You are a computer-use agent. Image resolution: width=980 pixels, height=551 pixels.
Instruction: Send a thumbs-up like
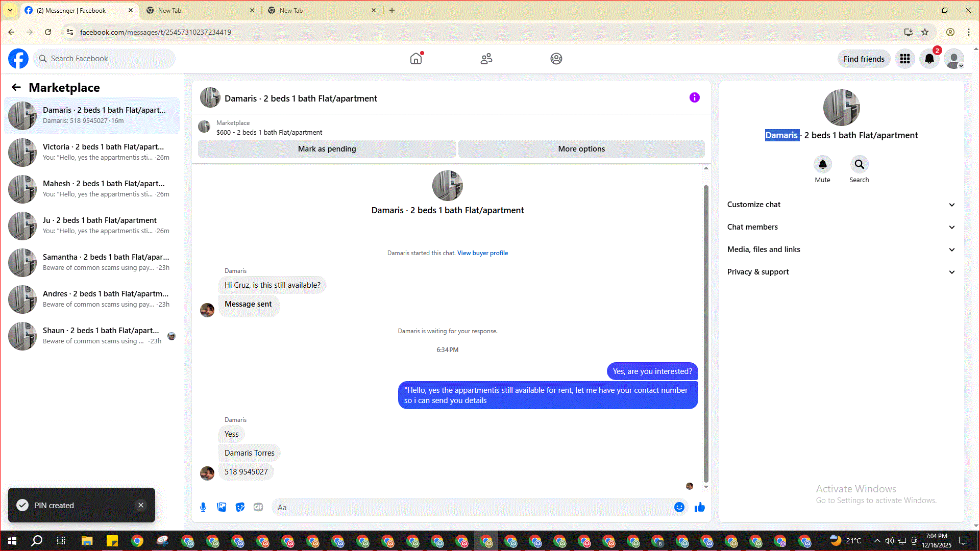[700, 507]
